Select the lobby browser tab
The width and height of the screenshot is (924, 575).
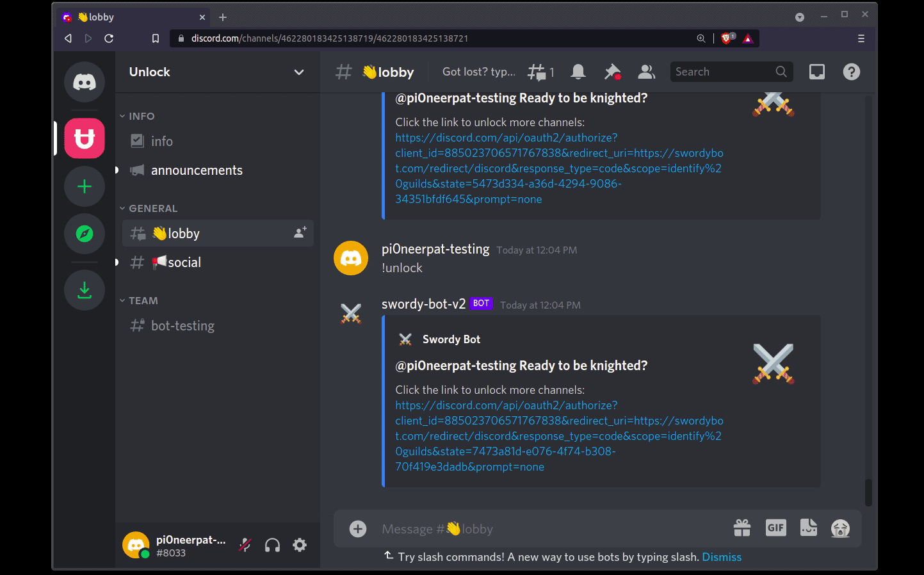pos(134,17)
